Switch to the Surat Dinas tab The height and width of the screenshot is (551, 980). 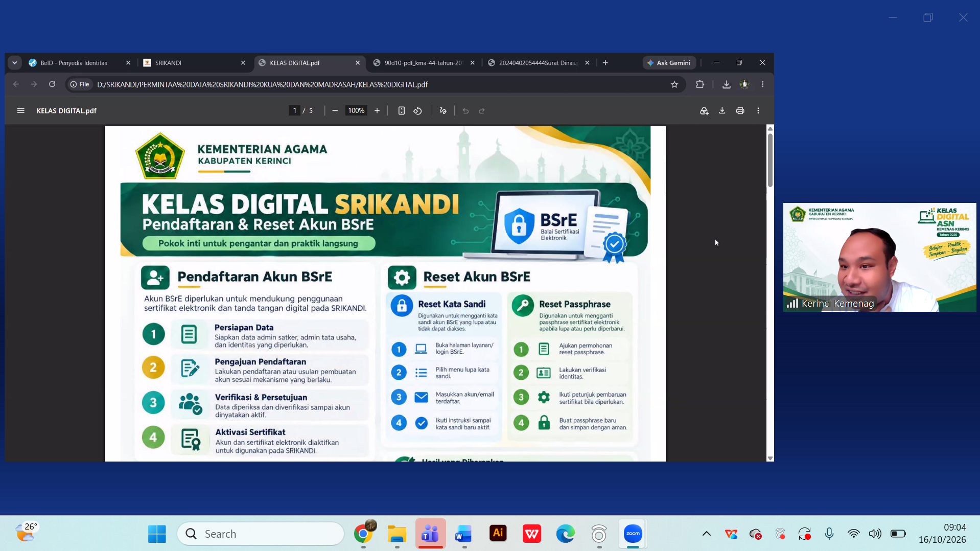click(539, 62)
